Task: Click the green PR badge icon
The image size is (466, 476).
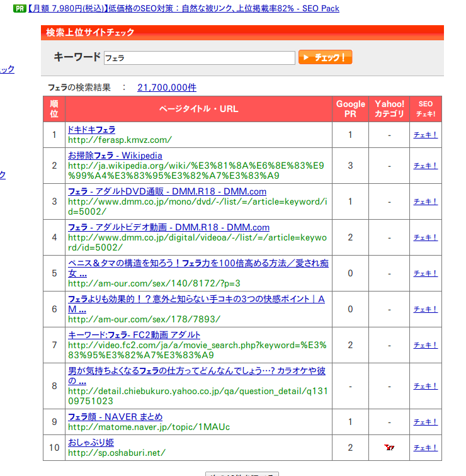Action: click(20, 9)
